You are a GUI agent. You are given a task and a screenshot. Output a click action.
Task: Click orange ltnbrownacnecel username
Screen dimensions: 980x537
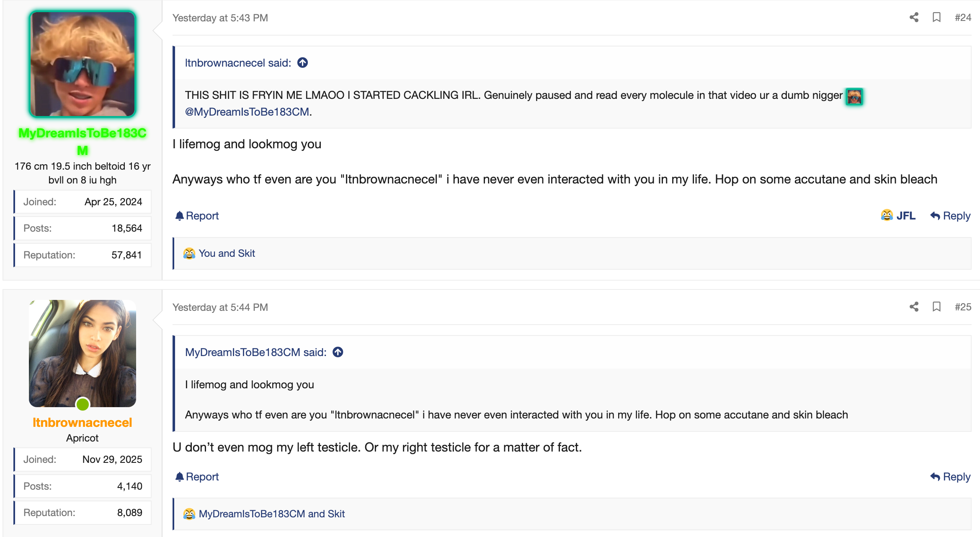[x=83, y=423]
